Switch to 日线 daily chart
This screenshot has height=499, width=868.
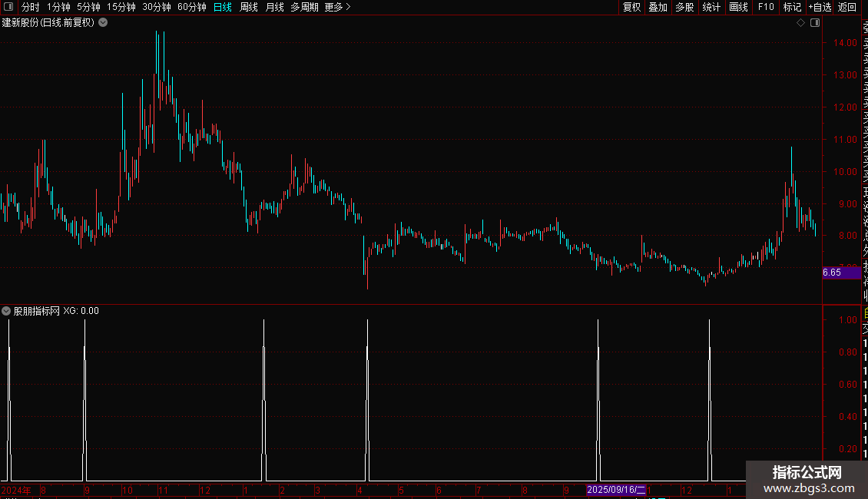click(223, 7)
